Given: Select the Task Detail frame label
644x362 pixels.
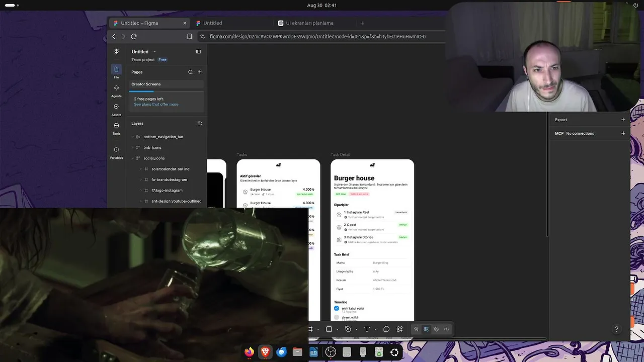Looking at the screenshot, I should point(341,154).
